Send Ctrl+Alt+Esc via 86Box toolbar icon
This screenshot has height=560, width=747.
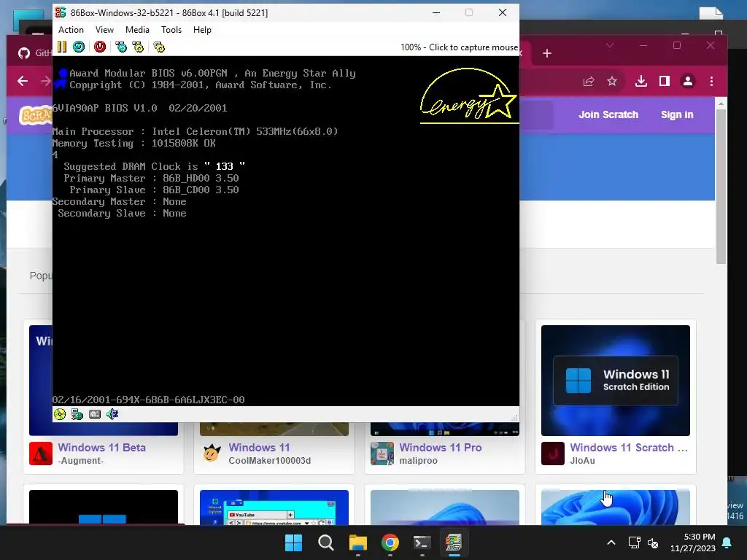[x=138, y=47]
